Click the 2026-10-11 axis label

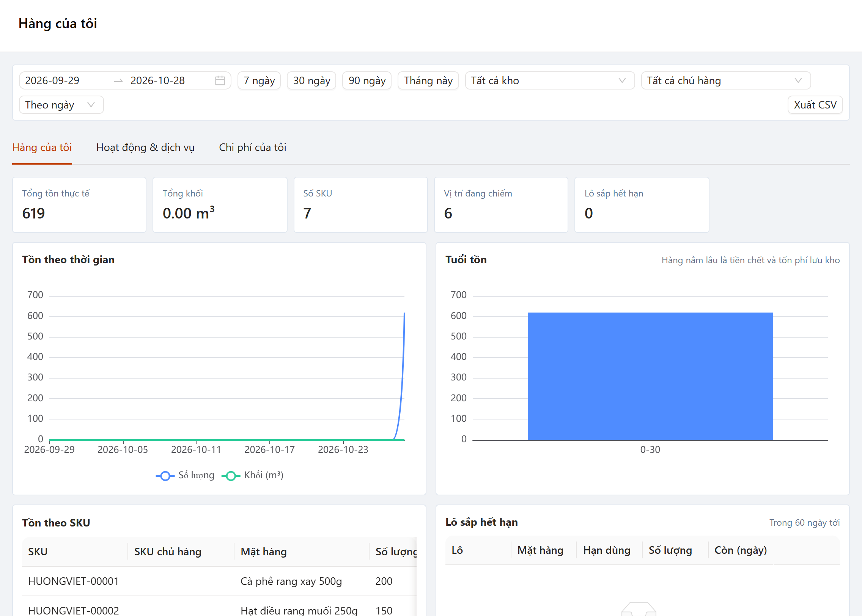coord(196,450)
